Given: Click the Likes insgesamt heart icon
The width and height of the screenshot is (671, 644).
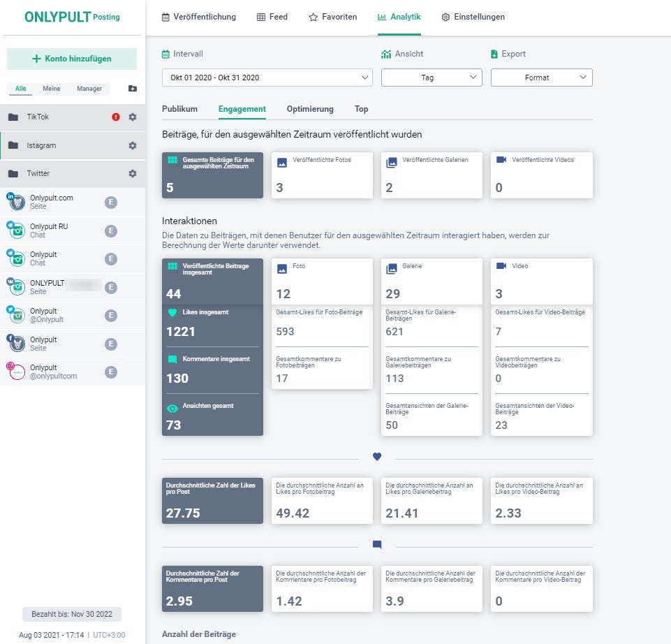Looking at the screenshot, I should (x=172, y=313).
